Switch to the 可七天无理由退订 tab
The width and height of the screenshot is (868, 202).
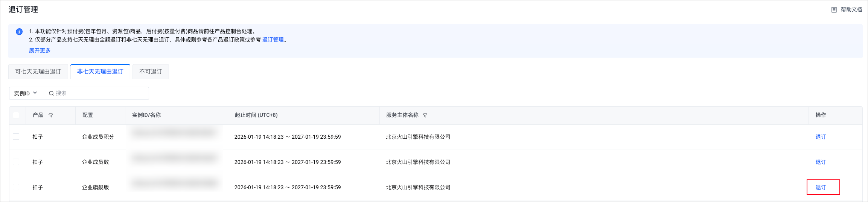(38, 72)
